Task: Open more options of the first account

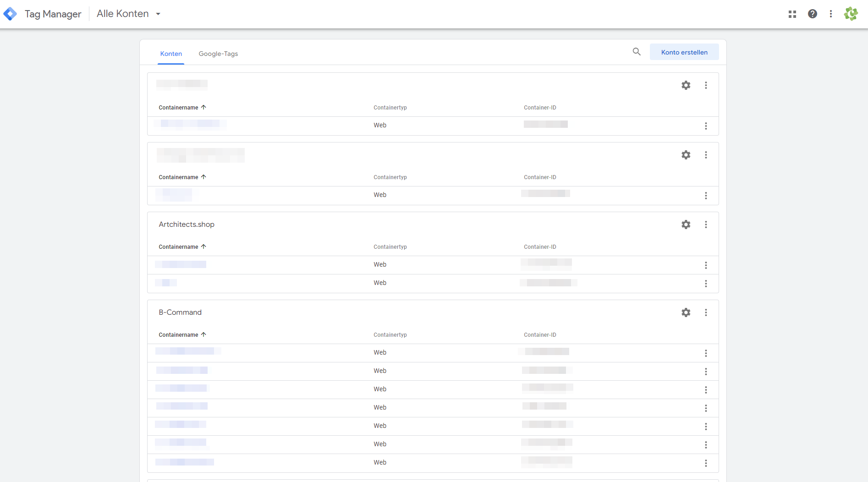Action: [706, 85]
